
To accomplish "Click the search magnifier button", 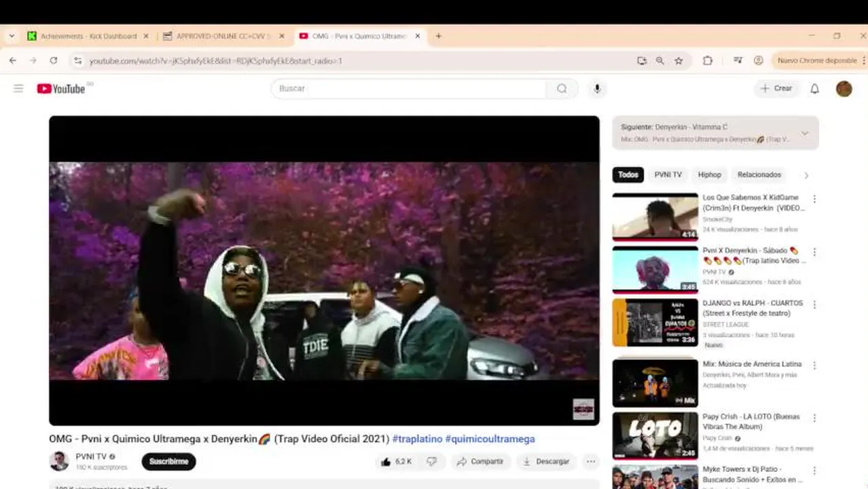I will [562, 88].
